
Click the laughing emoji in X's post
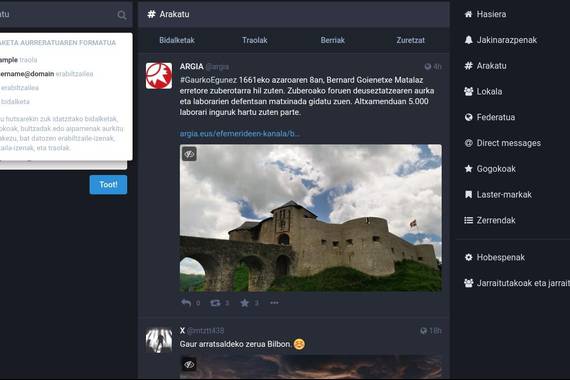[299, 344]
